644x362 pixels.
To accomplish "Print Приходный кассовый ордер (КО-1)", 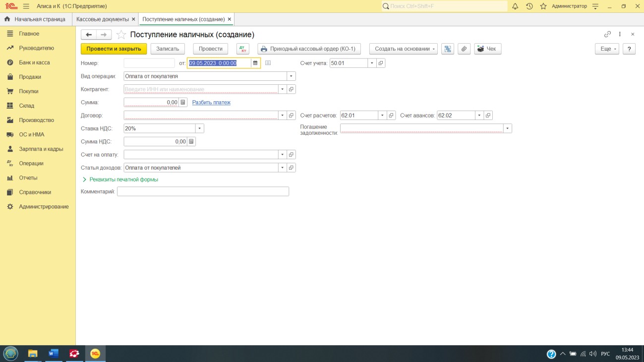I will tap(309, 49).
